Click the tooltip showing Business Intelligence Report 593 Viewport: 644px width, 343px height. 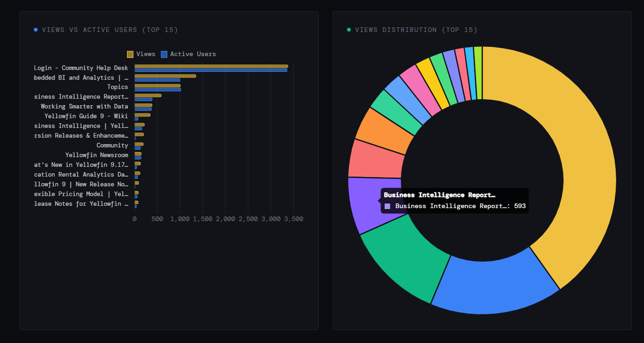(x=455, y=200)
